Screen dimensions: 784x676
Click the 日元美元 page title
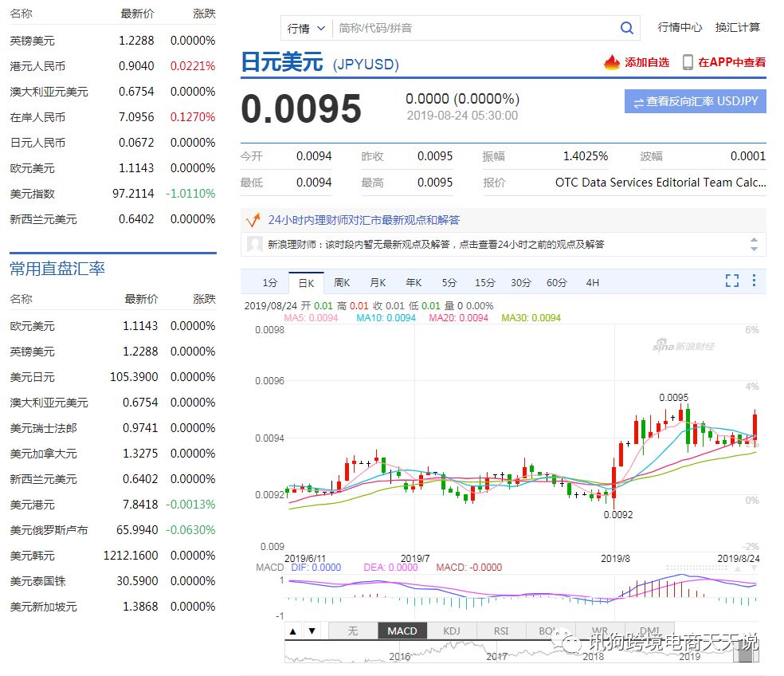282,62
